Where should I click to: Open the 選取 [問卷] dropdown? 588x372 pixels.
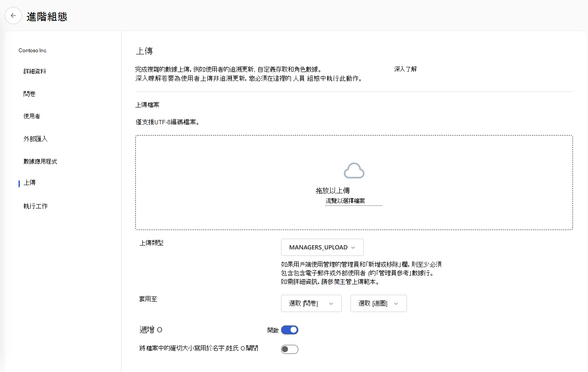click(x=311, y=303)
